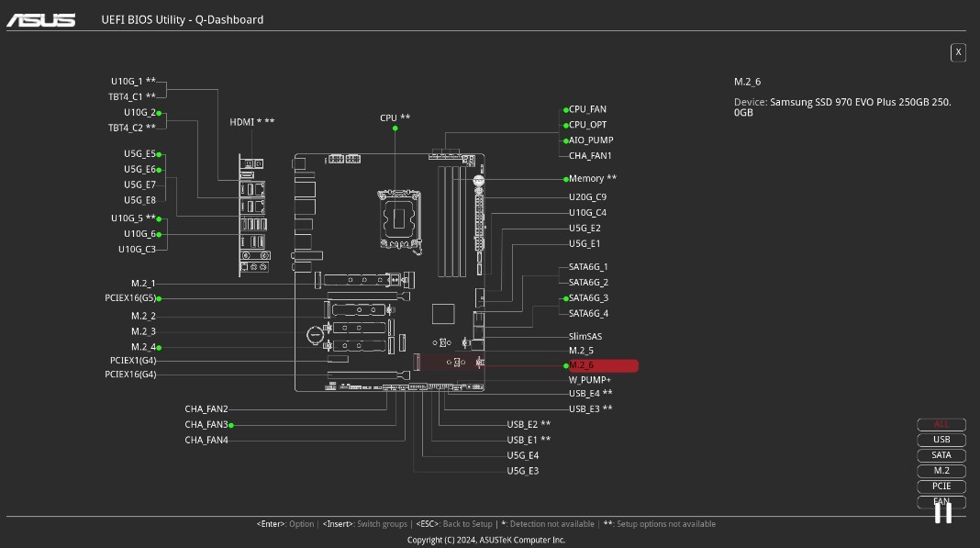Filter the view to PCIE slots
980x548 pixels.
coord(941,486)
